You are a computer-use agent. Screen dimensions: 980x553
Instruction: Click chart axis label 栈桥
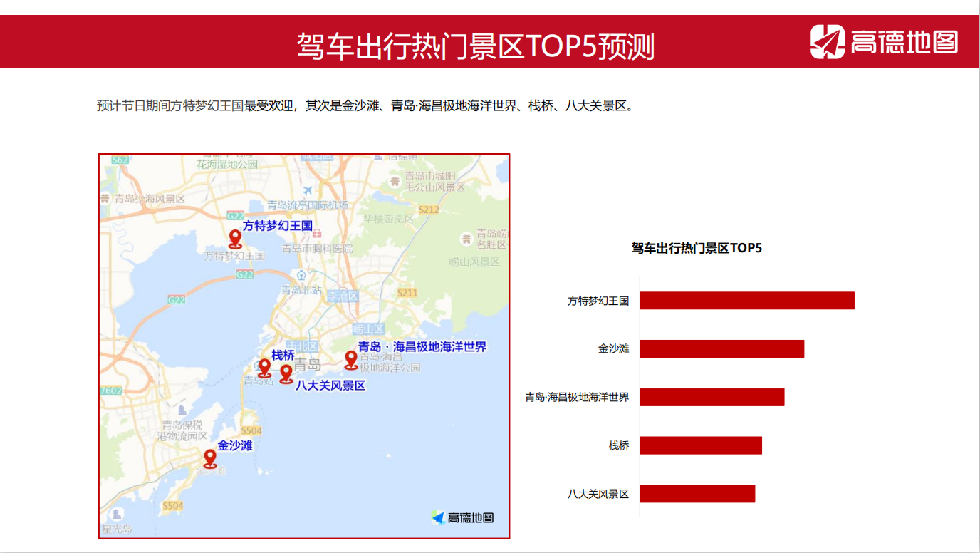click(619, 445)
